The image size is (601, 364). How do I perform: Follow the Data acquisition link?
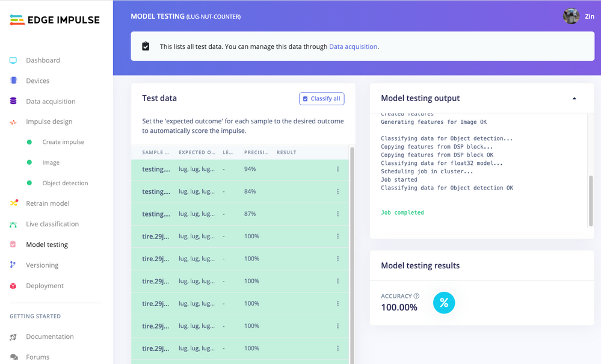[x=353, y=46]
